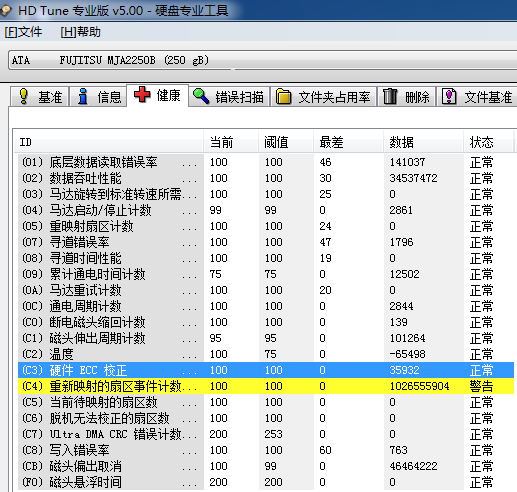The width and height of the screenshot is (517, 492).
Task: Click data value 12502
Action: click(404, 274)
